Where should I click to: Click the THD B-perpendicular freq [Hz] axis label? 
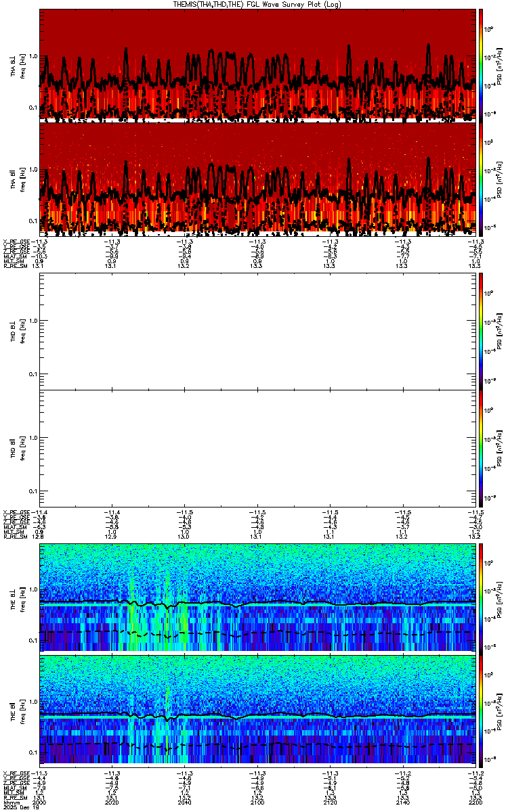click(x=22, y=331)
